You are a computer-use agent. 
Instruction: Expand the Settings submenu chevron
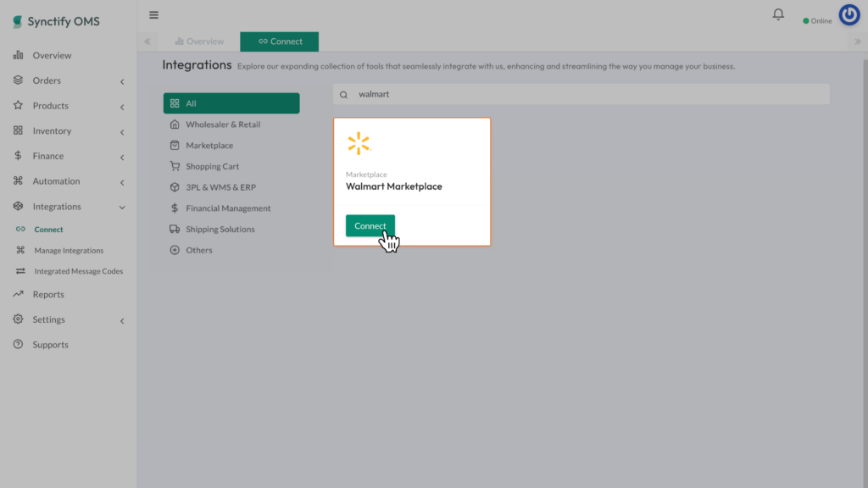pyautogui.click(x=122, y=321)
